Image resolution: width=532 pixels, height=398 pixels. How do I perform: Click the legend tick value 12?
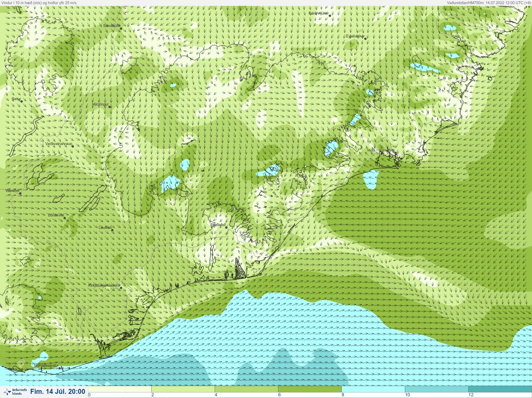click(x=471, y=395)
